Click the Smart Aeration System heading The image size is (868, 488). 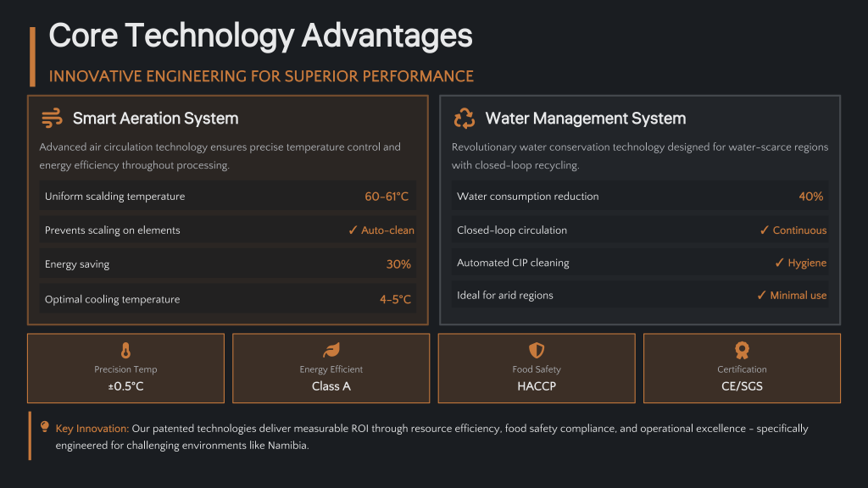pos(155,119)
